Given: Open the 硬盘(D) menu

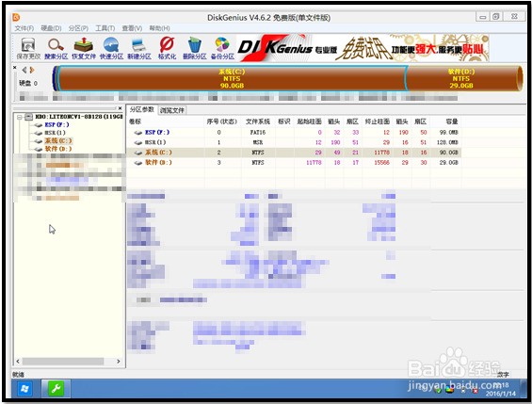Looking at the screenshot, I should point(51,28).
